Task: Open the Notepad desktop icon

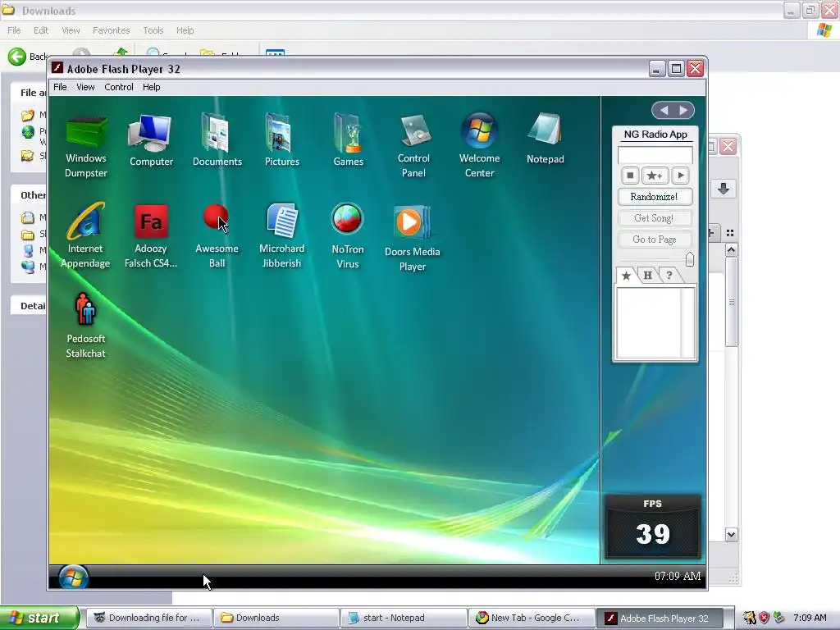Action: point(545,139)
